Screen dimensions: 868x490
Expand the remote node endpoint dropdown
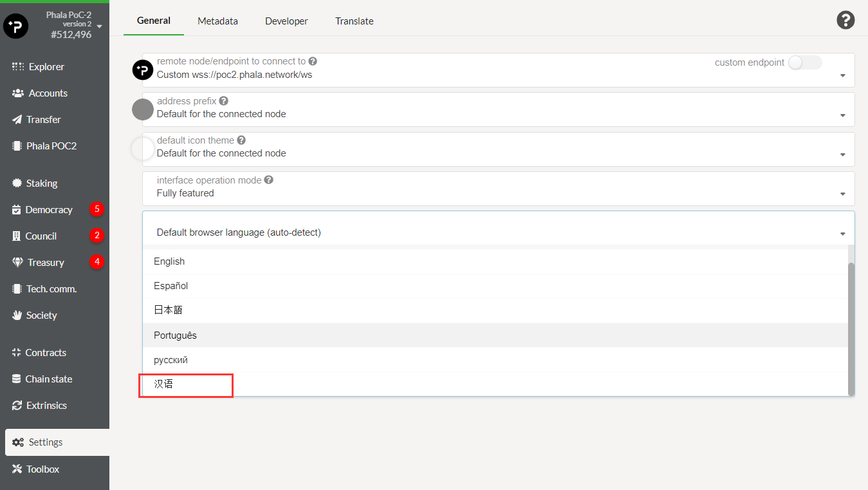(x=843, y=76)
